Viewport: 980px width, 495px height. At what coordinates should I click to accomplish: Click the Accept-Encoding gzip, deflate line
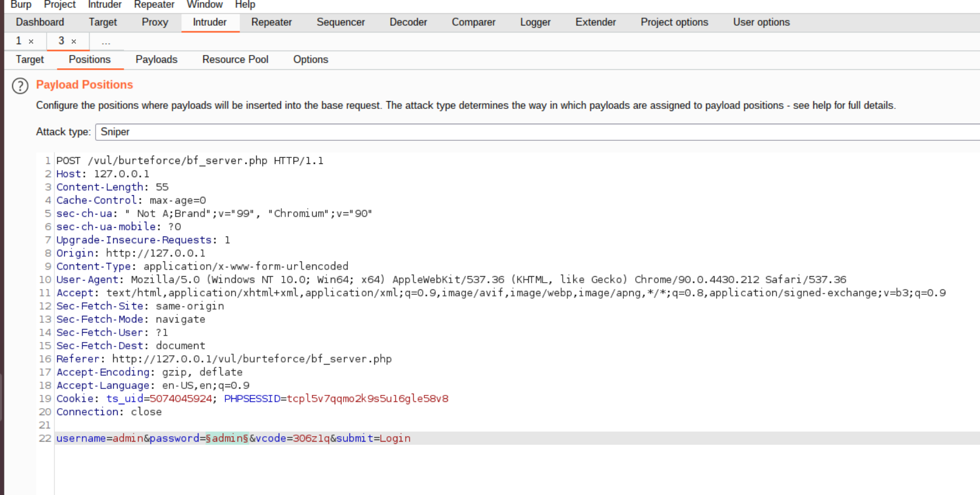150,372
